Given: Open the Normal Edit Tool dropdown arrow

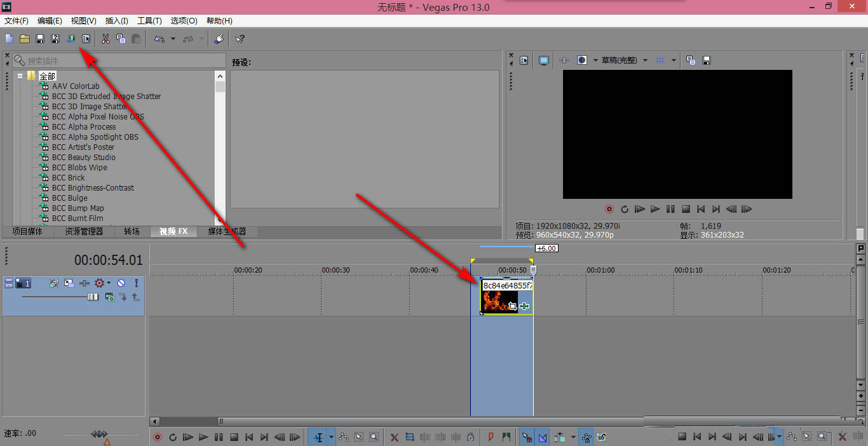Looking at the screenshot, I should coord(331,437).
